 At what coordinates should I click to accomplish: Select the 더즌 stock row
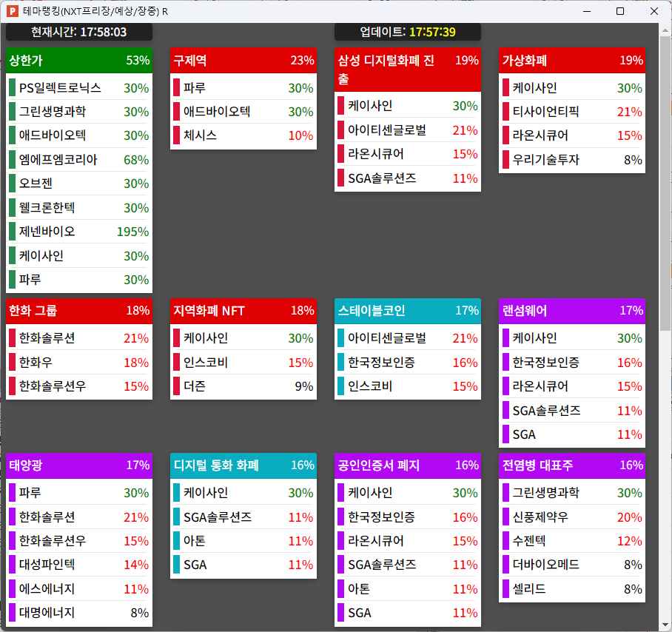[x=243, y=386]
